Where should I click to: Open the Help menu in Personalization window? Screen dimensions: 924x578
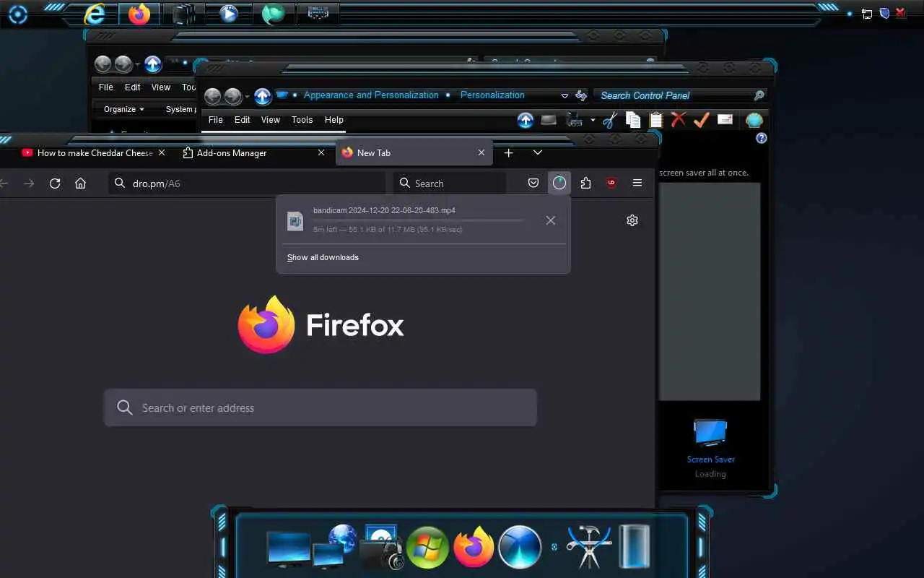click(334, 120)
